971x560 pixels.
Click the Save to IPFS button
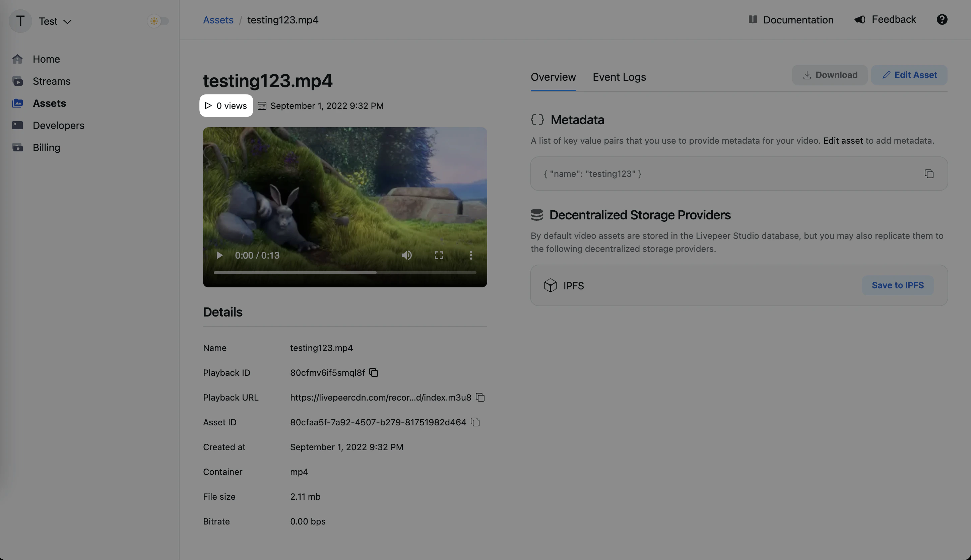pyautogui.click(x=898, y=285)
